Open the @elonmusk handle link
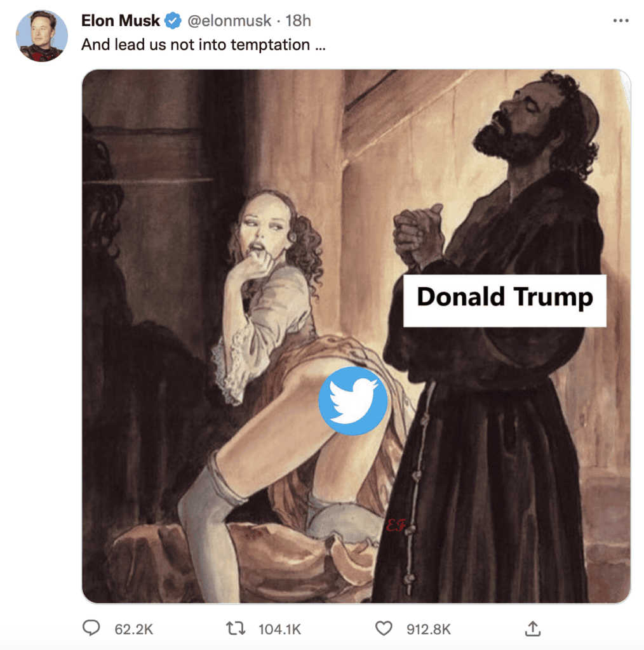Image resolution: width=644 pixels, height=650 pixels. pyautogui.click(x=230, y=20)
